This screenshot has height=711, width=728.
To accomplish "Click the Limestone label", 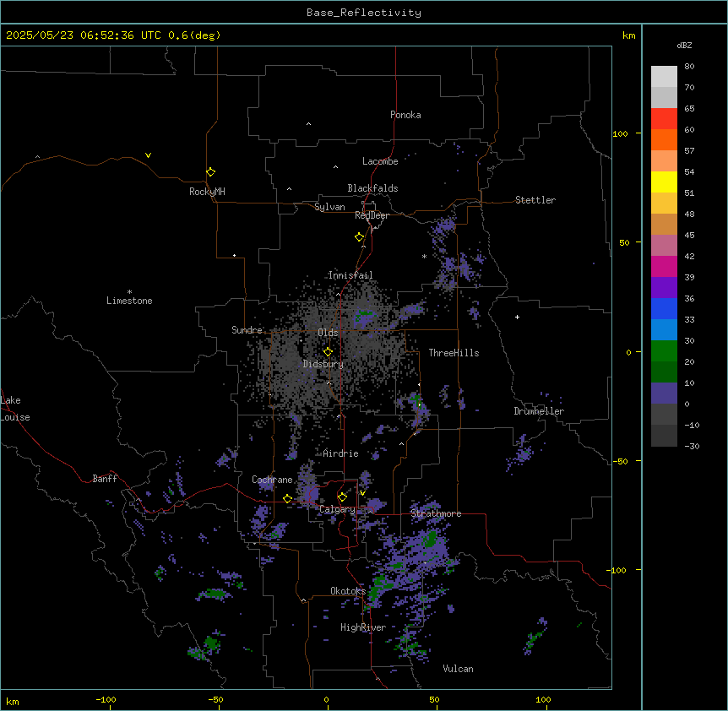I will (129, 301).
